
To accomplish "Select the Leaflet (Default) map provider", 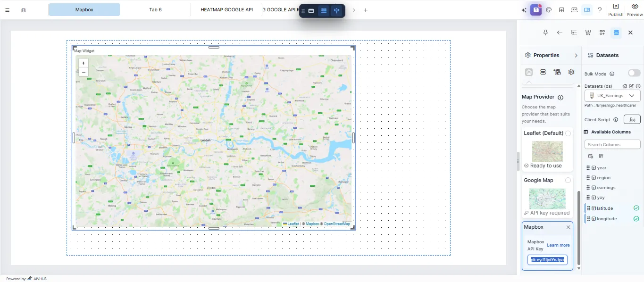I will pos(568,133).
